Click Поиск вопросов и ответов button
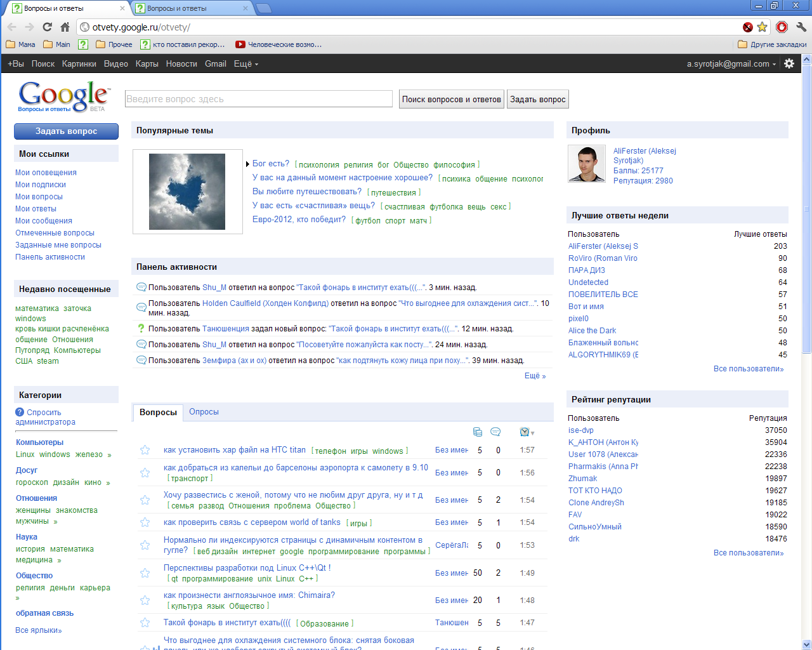812x650 pixels. tap(452, 99)
